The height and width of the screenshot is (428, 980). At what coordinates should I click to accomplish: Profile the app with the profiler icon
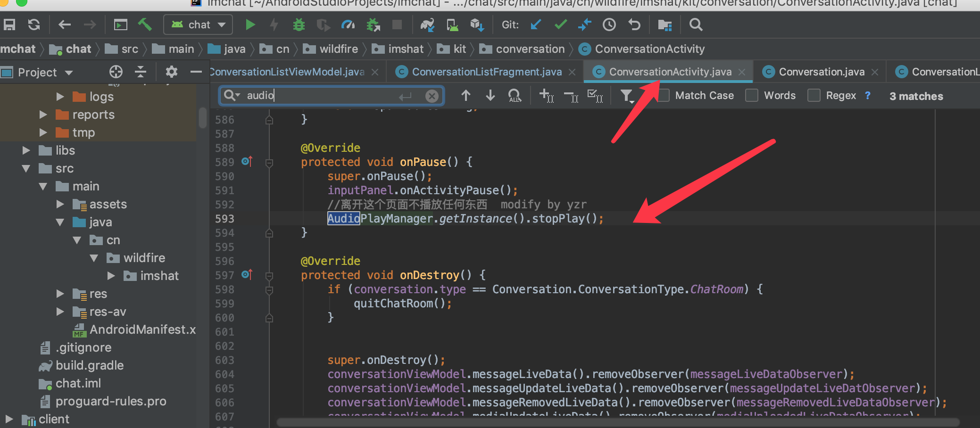pos(349,25)
